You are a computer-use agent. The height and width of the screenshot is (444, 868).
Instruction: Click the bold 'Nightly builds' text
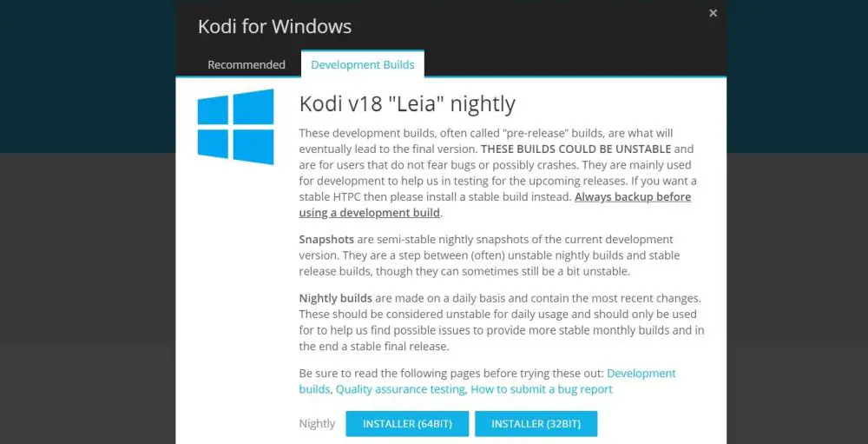[335, 298]
